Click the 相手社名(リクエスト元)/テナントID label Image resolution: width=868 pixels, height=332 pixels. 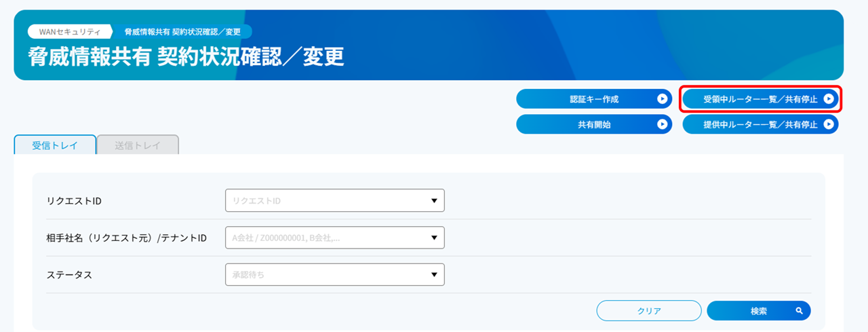(x=126, y=238)
